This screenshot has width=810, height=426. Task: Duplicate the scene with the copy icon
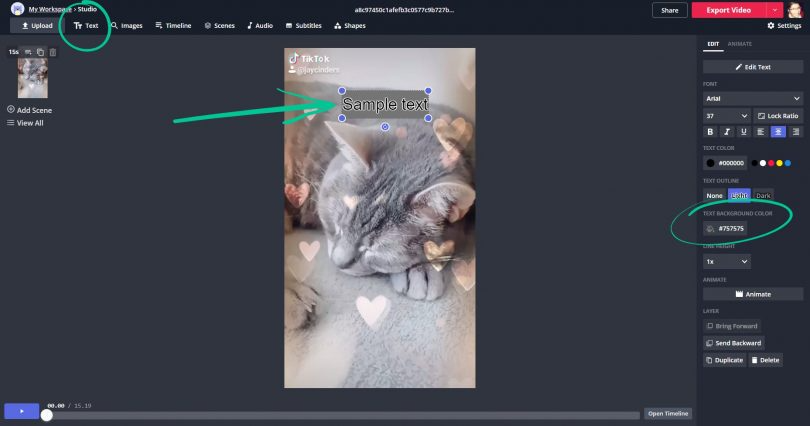(41, 51)
